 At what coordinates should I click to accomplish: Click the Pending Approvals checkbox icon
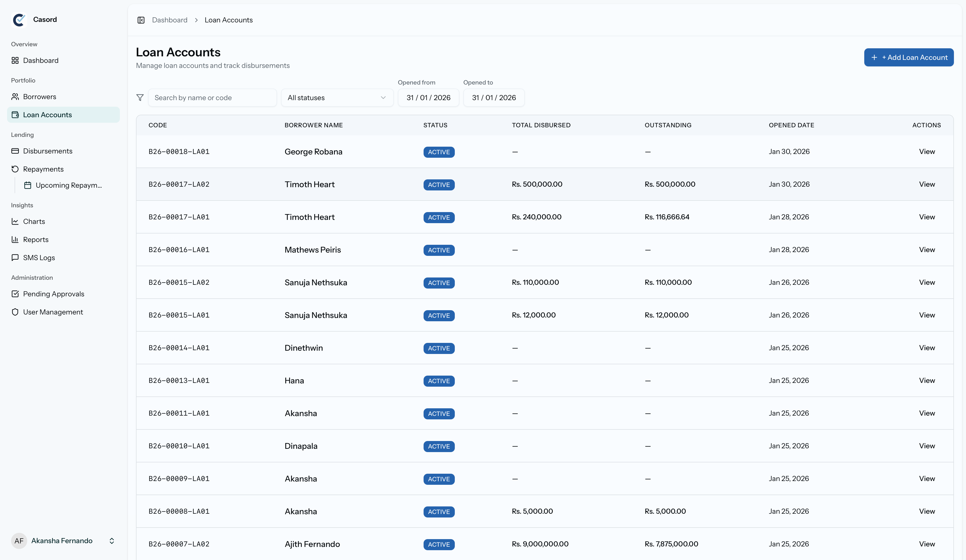pyautogui.click(x=15, y=294)
